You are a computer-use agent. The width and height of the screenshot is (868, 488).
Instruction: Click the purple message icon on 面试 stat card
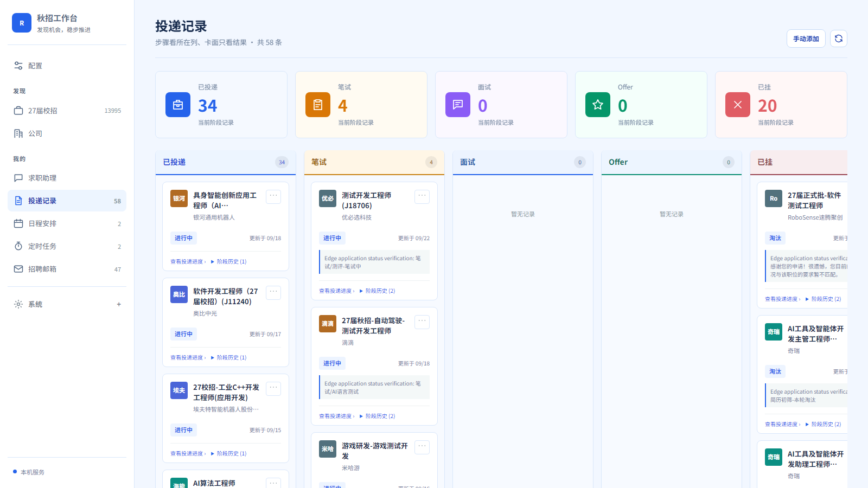pyautogui.click(x=458, y=105)
